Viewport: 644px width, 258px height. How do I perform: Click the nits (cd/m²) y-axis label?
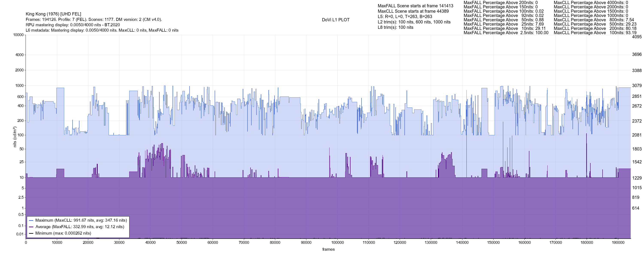coord(15,137)
